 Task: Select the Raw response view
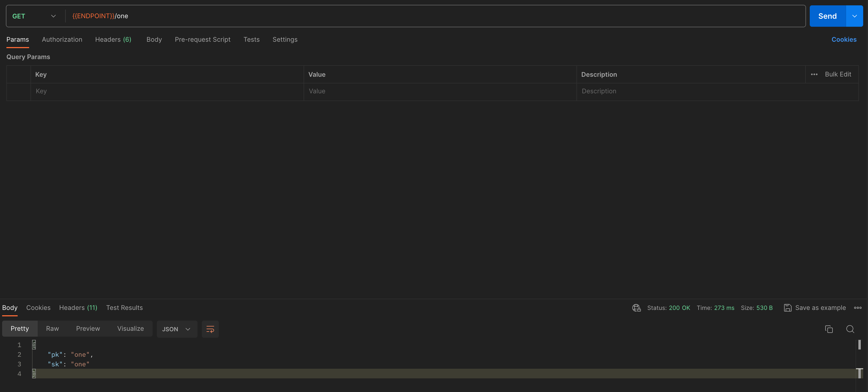click(52, 329)
